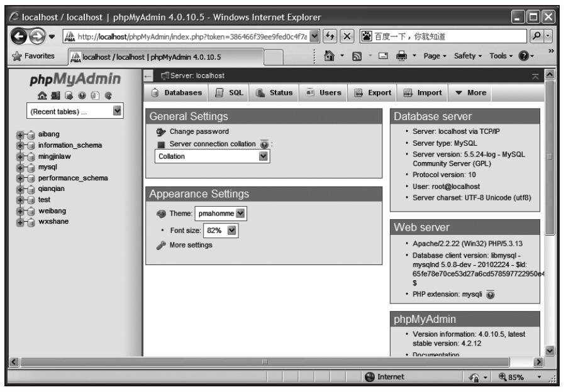Refresh the page using the address bar refresh icon
Image resolution: width=566 pixels, height=392 pixels.
330,36
